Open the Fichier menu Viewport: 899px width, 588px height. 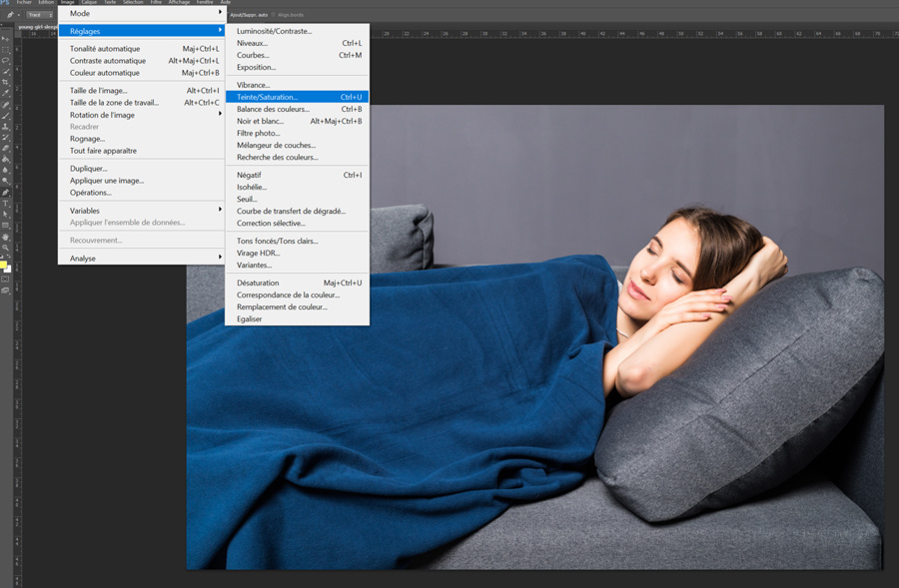point(24,2)
